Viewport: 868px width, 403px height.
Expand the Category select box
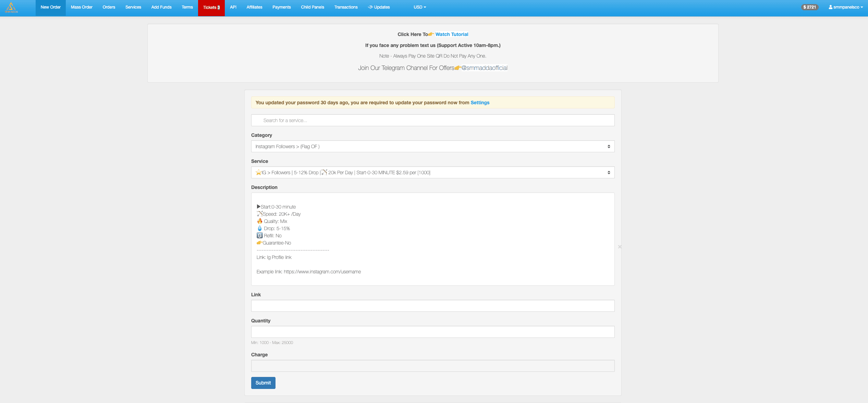coord(432,146)
